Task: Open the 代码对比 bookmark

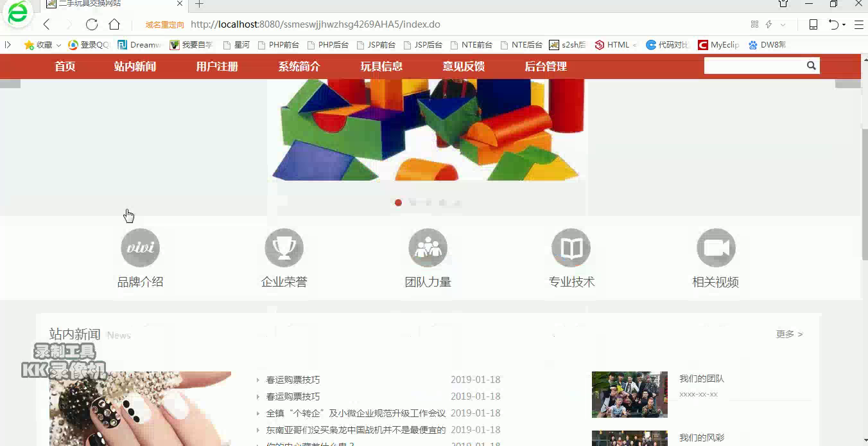Action: pyautogui.click(x=668, y=45)
